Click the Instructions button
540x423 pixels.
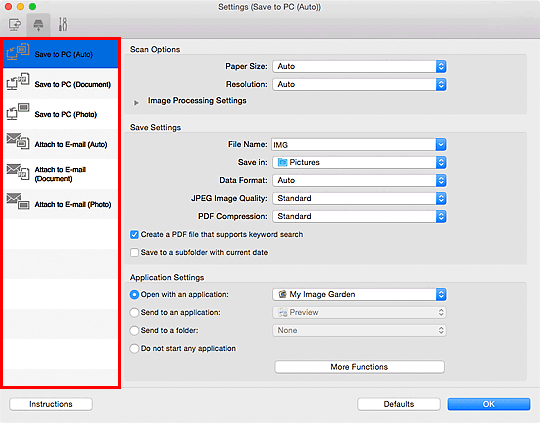[x=51, y=404]
